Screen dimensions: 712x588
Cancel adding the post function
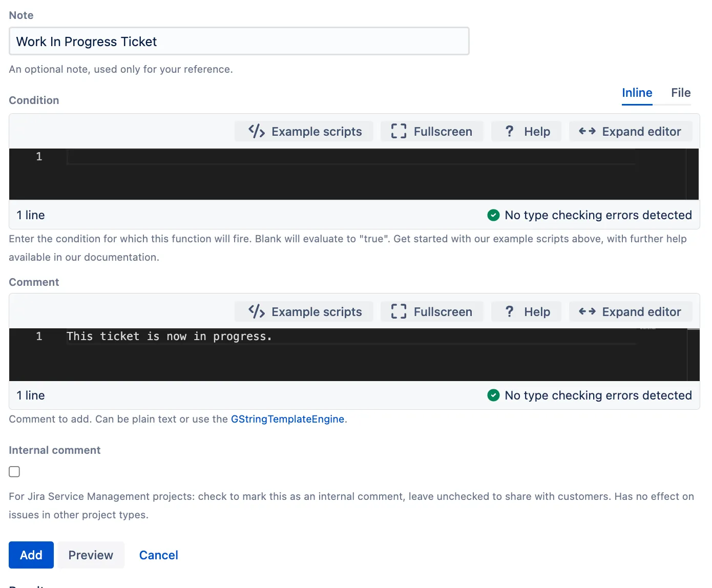pos(159,555)
